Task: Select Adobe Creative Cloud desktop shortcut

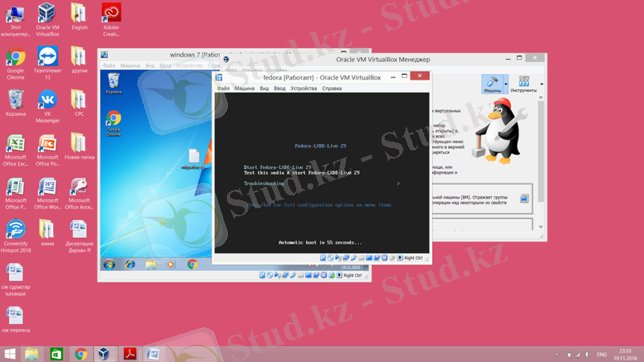Action: pyautogui.click(x=111, y=19)
